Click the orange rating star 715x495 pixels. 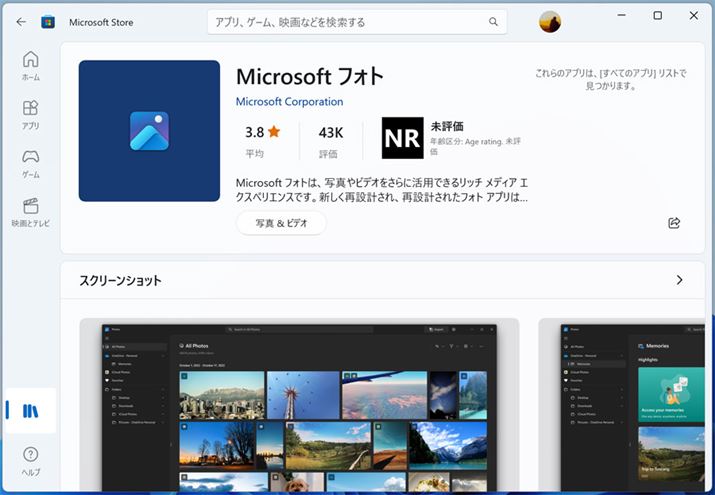coord(274,132)
